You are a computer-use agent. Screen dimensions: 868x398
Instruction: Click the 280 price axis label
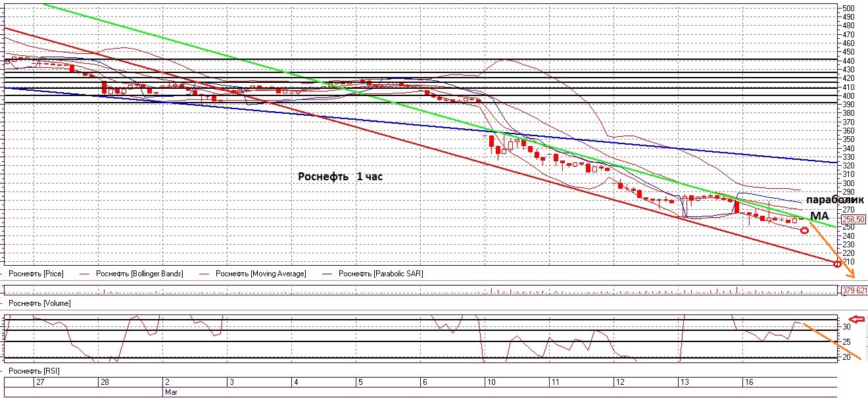pos(848,201)
